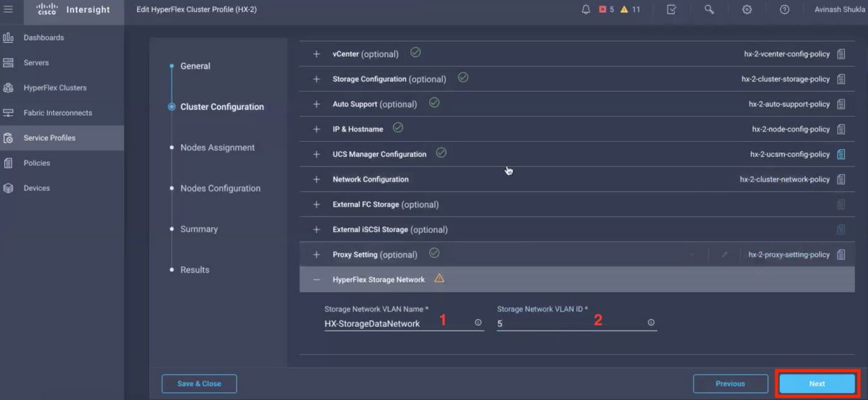
Task: Click the edit pencil on Proxy Setting row
Action: (724, 255)
